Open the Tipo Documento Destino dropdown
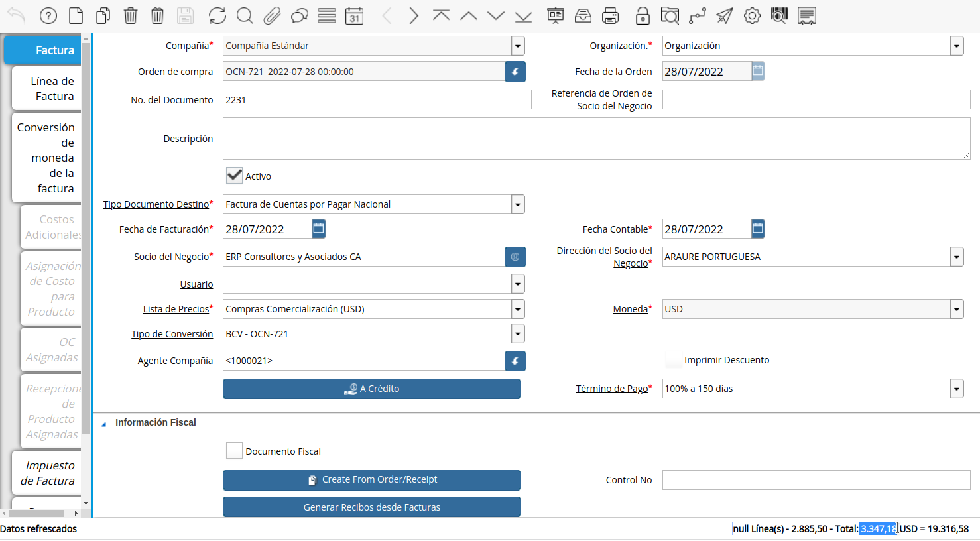Screen dimensions: 980x541 (x=517, y=204)
